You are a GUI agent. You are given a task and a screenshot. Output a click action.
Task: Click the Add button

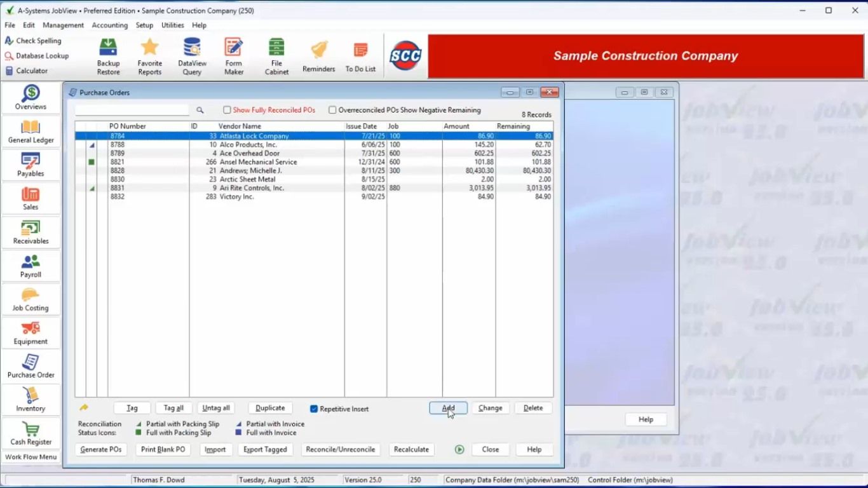[448, 408]
